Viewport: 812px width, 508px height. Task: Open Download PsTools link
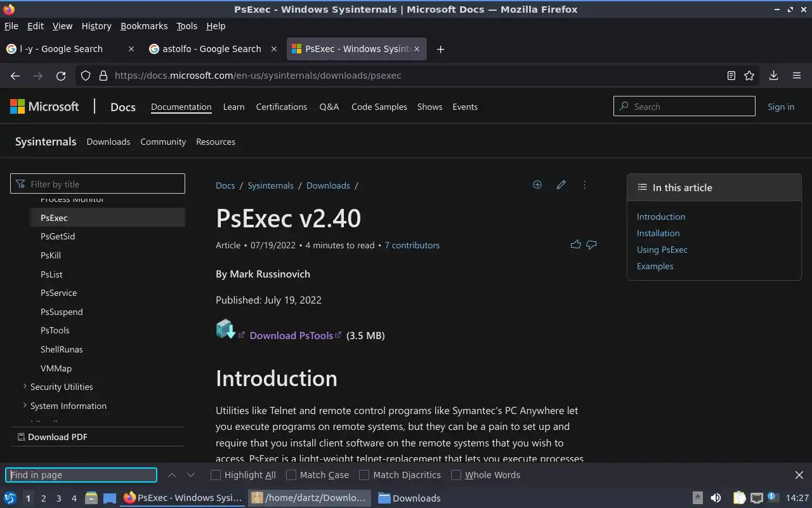291,335
